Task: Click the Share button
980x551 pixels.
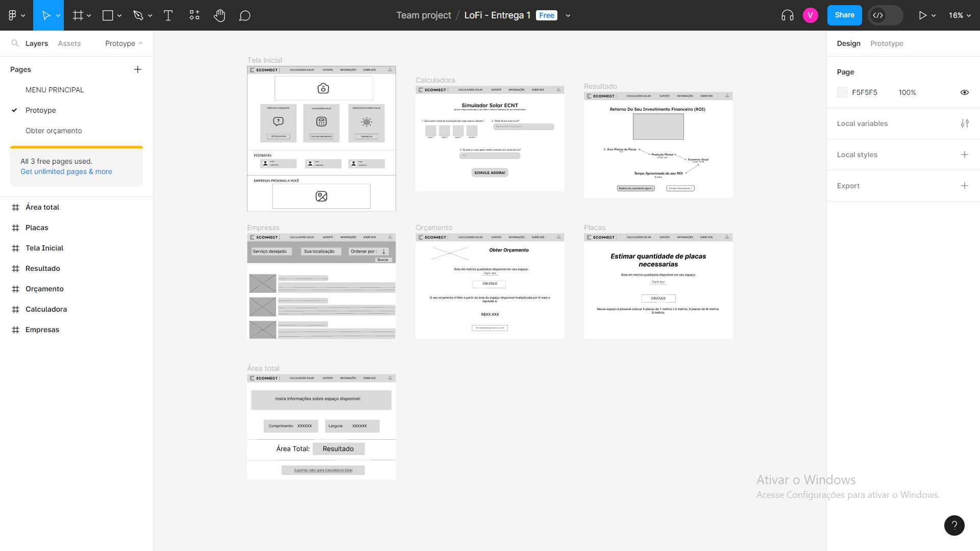Action: [x=844, y=15]
